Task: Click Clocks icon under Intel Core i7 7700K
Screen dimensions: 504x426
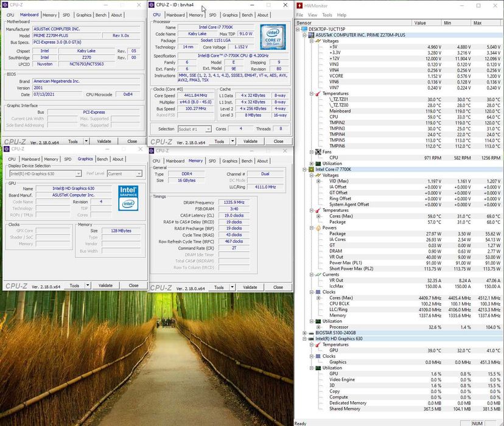Action: point(318,292)
